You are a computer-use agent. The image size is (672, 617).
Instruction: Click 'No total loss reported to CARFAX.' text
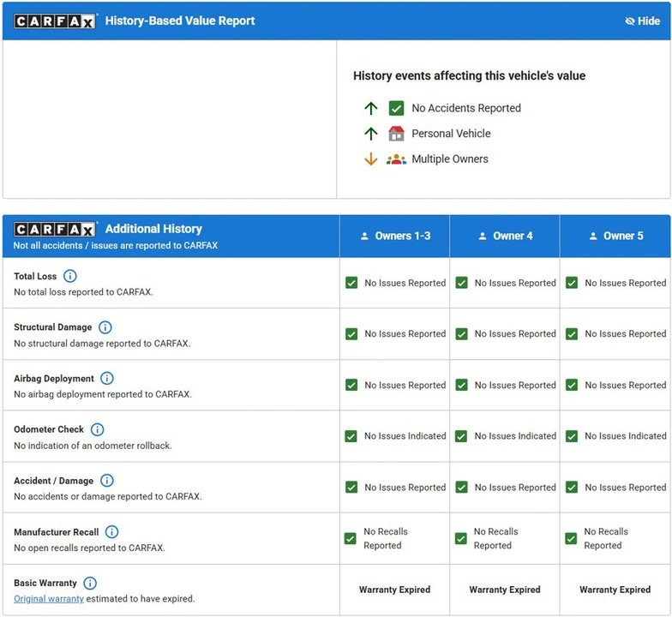[84, 292]
